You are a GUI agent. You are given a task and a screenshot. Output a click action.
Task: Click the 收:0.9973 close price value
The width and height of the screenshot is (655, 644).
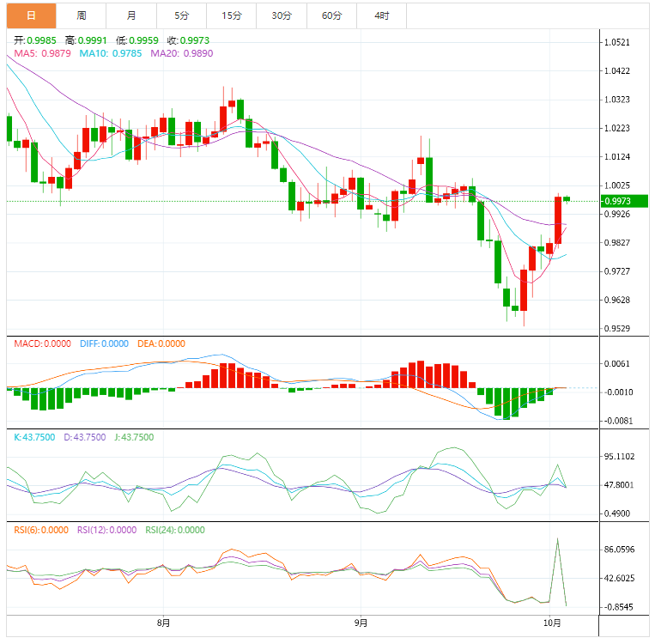(x=188, y=40)
